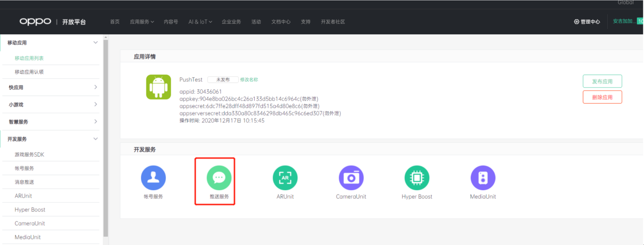Expand the 小游戏 sidebar section

[x=96, y=104]
